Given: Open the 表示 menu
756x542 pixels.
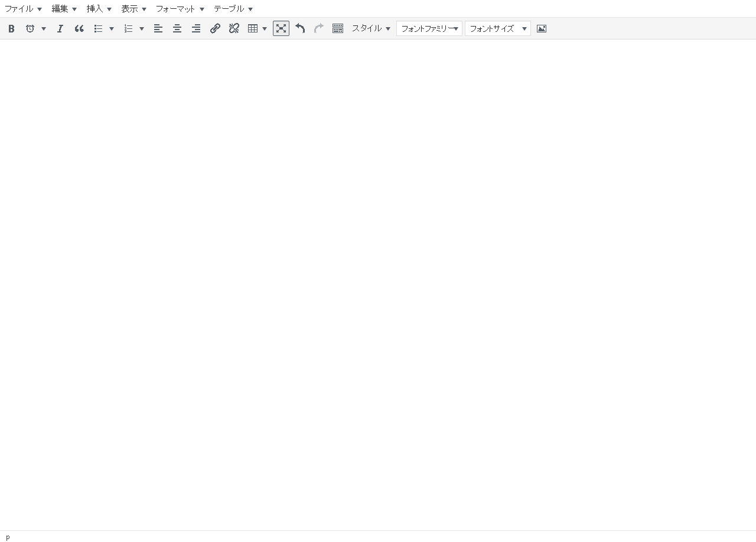Looking at the screenshot, I should tap(134, 9).
